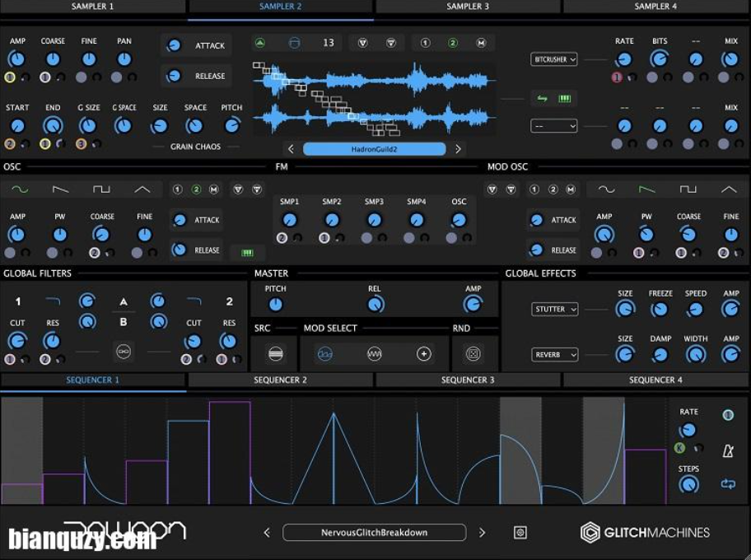Open the empty second sampler effect dropdown

pos(553,126)
